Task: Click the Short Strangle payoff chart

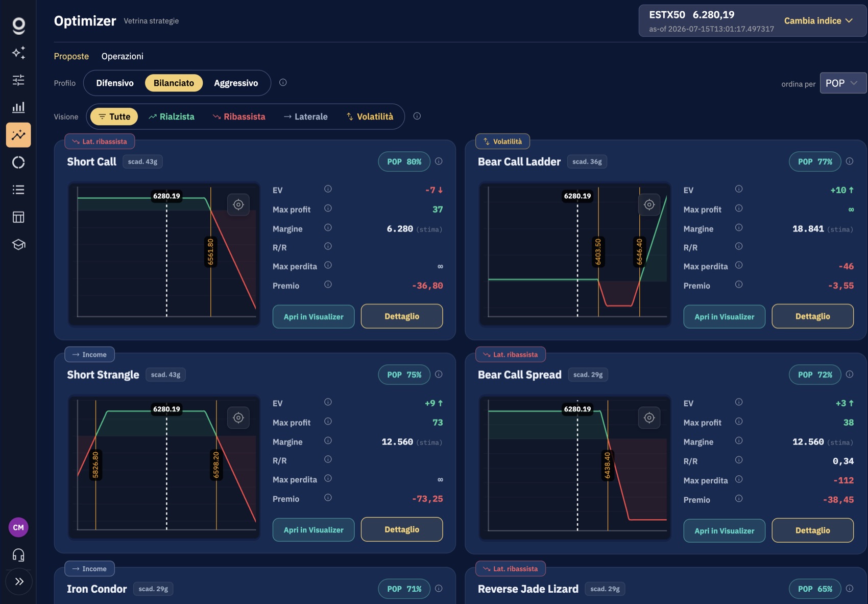Action: [x=164, y=467]
